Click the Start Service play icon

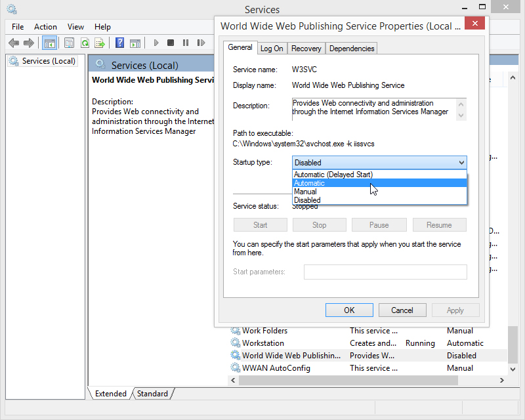(156, 43)
